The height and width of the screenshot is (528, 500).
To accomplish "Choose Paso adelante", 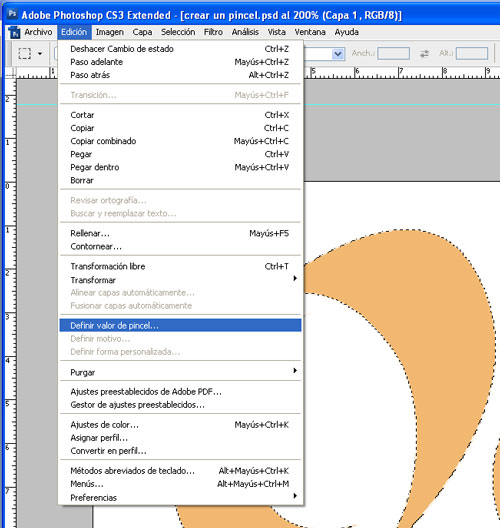I will pos(180,62).
